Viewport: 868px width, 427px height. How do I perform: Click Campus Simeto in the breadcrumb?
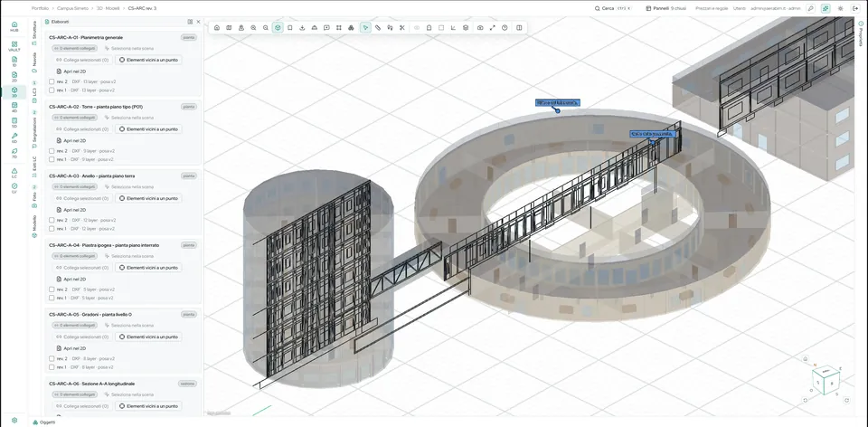click(x=71, y=8)
